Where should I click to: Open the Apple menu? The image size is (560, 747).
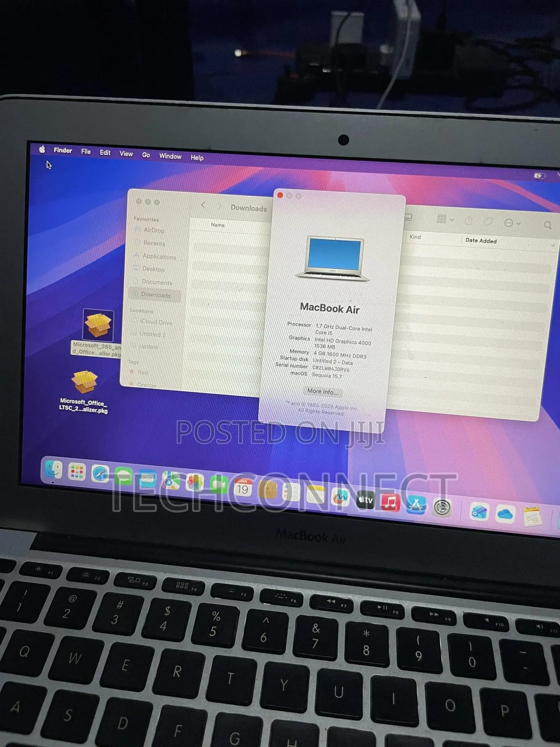coord(42,149)
